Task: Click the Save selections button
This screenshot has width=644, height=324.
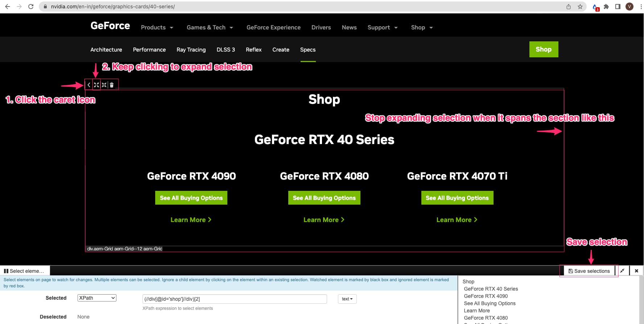Action: (x=589, y=271)
